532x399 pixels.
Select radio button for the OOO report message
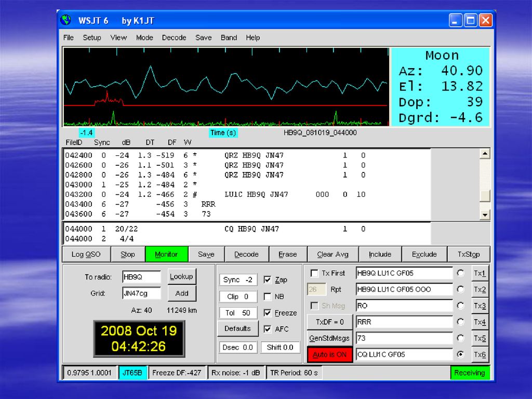(x=460, y=289)
